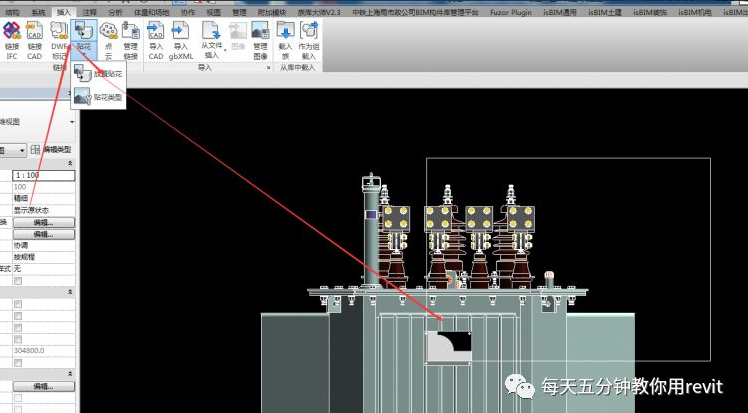Click the 编辑类型 text button
The width and height of the screenshot is (748, 413).
pyautogui.click(x=57, y=150)
